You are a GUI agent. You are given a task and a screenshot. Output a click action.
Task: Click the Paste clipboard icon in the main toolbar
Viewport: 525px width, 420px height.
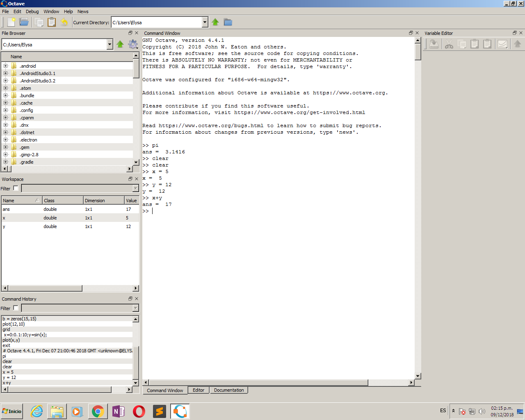(52, 22)
